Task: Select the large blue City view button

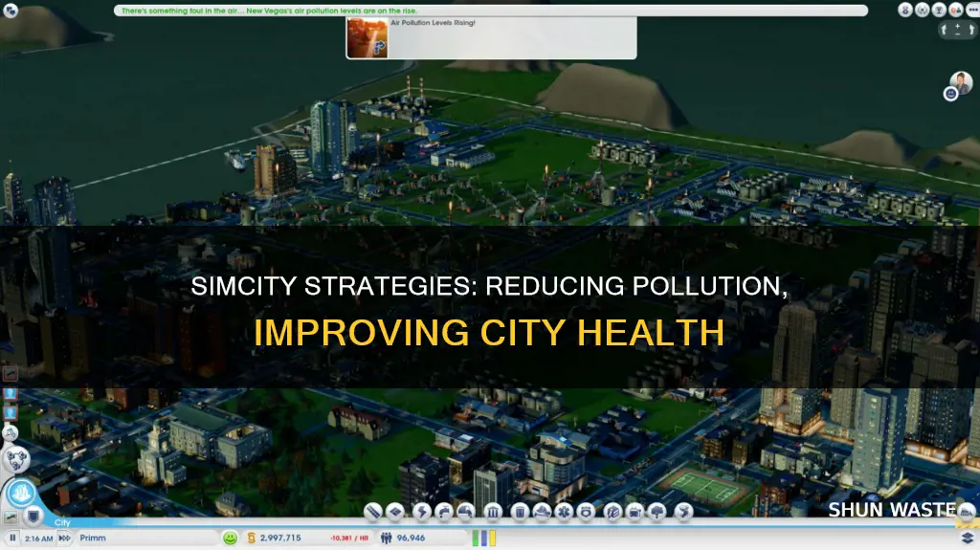Action: [x=21, y=493]
